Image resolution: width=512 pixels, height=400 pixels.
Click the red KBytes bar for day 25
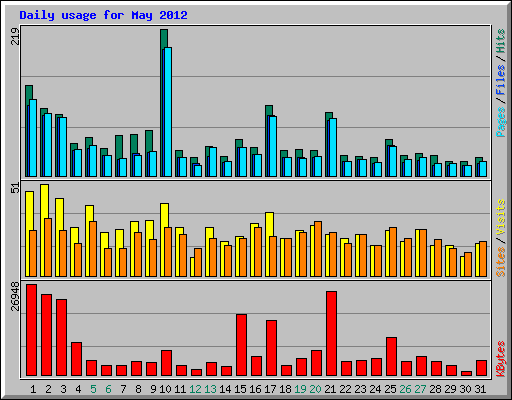[x=391, y=356]
